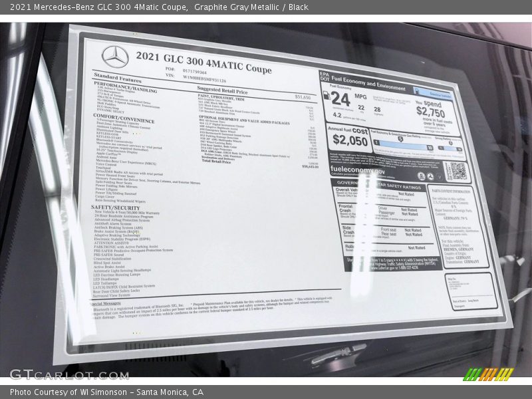Viewport: 532px width, 399px height.
Task: Click the city MPG value 22
Action: [361, 108]
